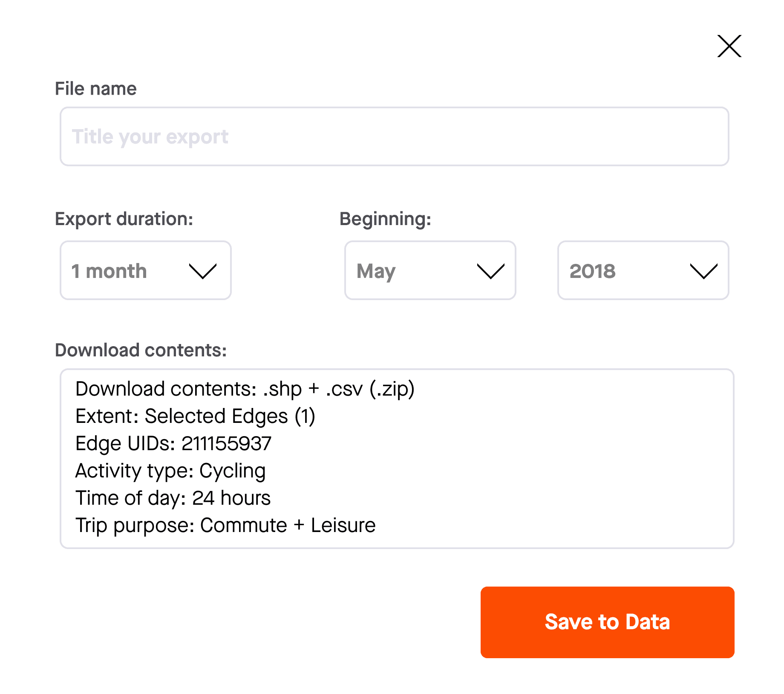Click the 'Edge UIDs: 211155937' line

(173, 443)
